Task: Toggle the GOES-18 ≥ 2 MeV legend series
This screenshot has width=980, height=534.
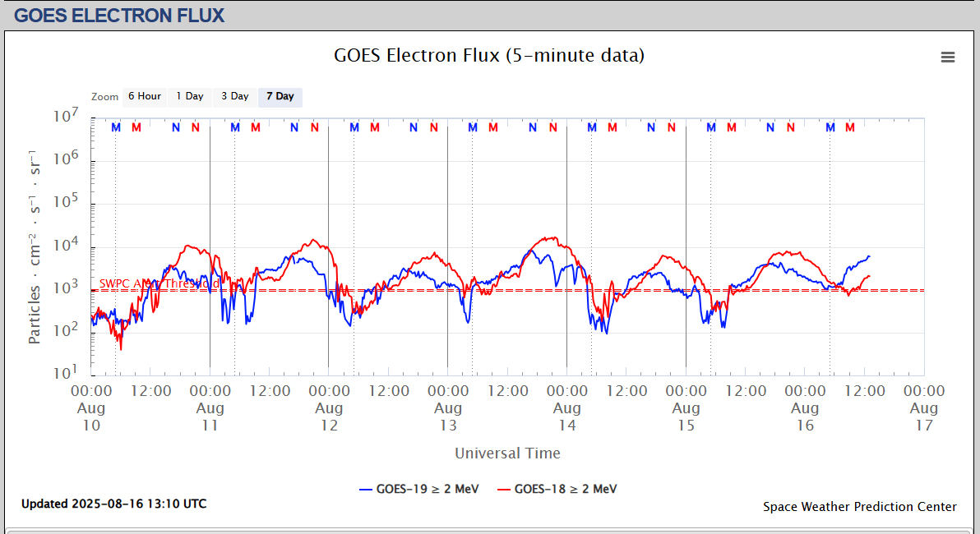Action: point(557,489)
